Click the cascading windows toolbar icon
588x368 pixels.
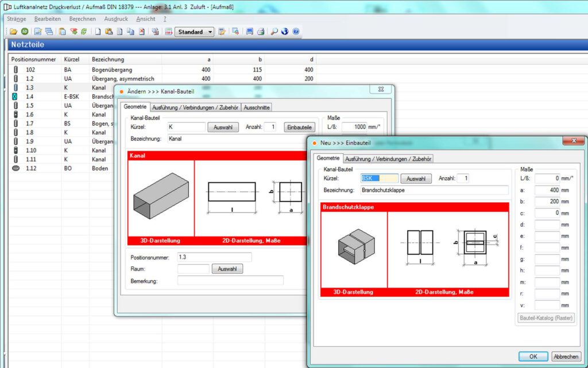tap(49, 32)
